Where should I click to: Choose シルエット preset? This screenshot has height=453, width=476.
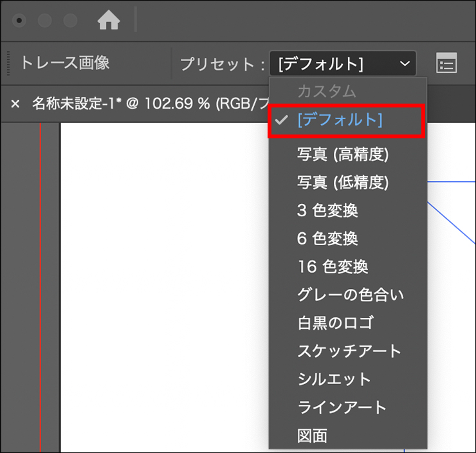click(334, 379)
